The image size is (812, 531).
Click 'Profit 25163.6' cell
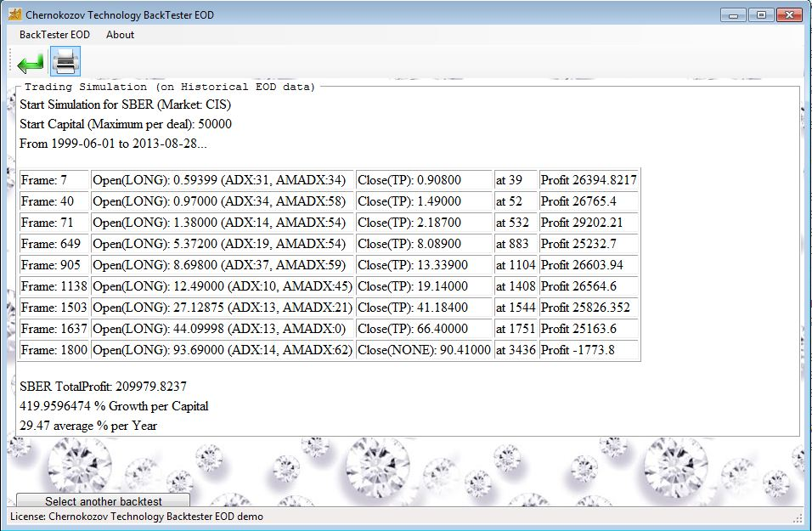(589, 329)
